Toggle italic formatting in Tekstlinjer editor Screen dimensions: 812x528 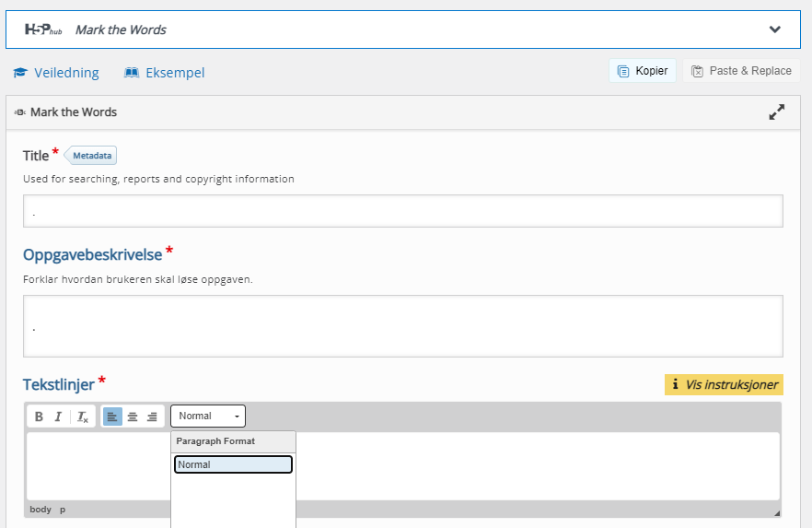[59, 417]
